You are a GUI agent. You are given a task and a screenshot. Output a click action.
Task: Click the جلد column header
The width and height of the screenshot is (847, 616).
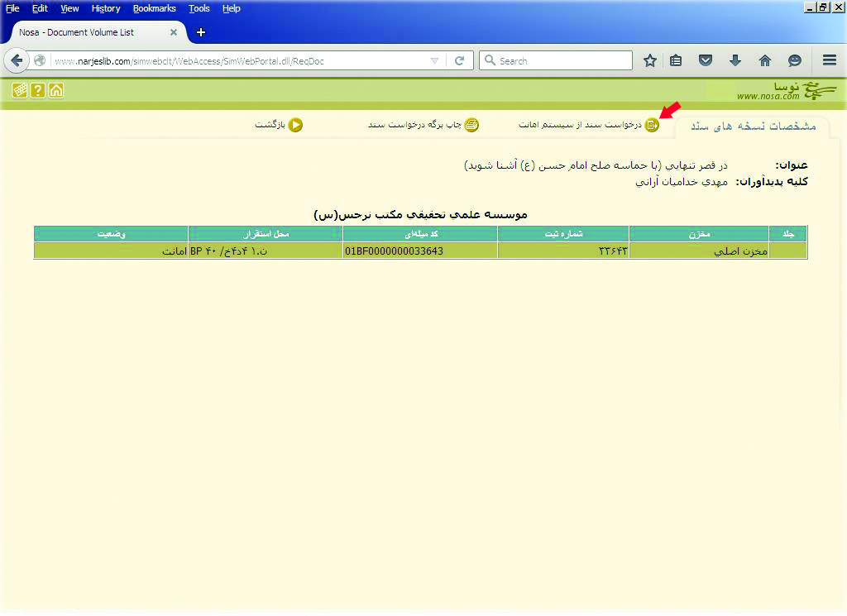(x=788, y=234)
